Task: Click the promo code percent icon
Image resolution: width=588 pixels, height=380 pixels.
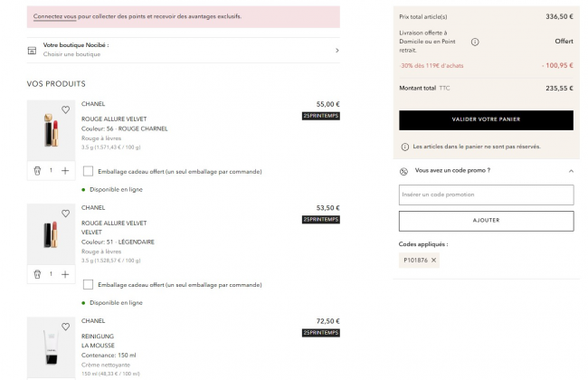Action: (403, 170)
